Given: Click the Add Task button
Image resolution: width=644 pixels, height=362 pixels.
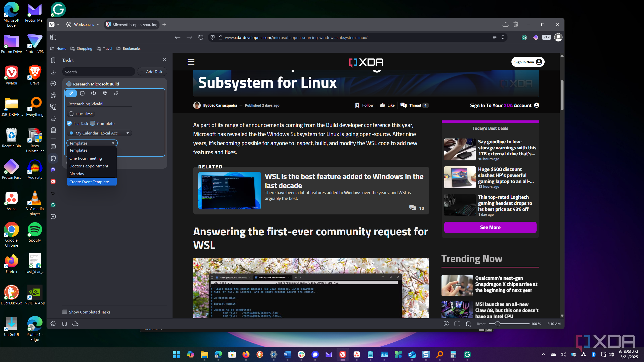Looking at the screenshot, I should (x=152, y=72).
